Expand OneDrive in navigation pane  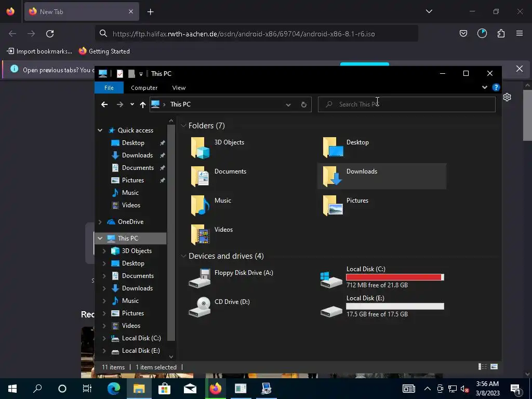coord(100,222)
